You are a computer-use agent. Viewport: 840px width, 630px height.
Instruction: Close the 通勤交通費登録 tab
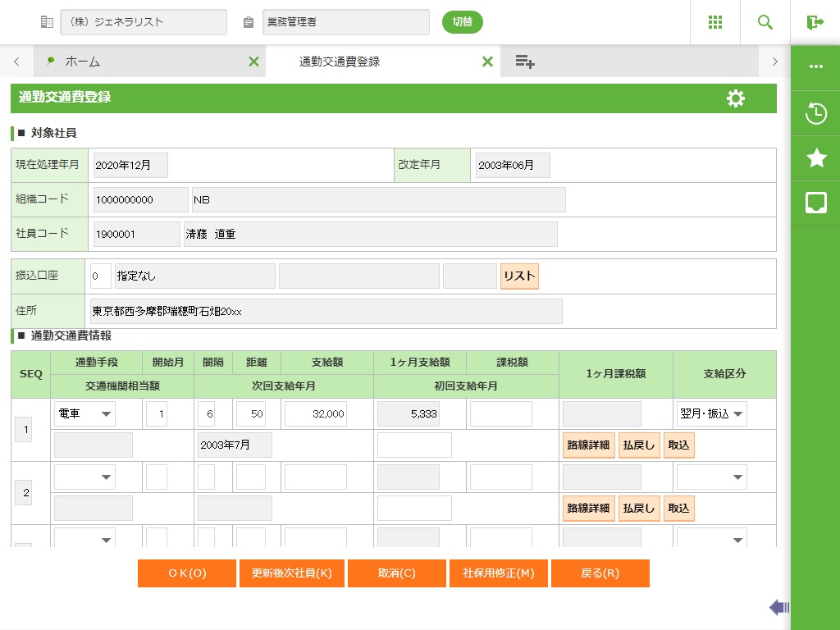click(487, 62)
